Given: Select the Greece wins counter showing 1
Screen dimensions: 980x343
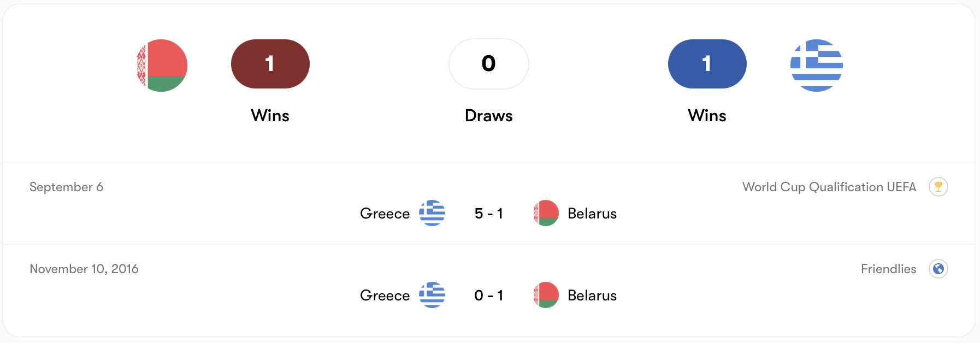Looking at the screenshot, I should 707,64.
